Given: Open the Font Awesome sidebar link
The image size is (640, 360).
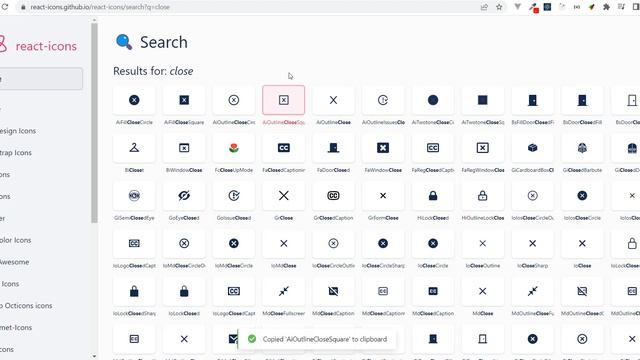Looking at the screenshot, I should point(15,262).
